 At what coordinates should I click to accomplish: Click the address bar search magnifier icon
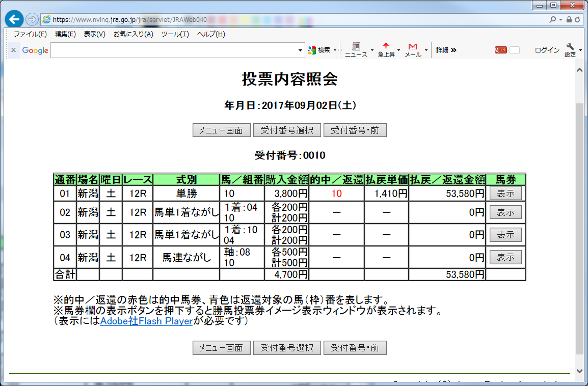click(x=552, y=19)
